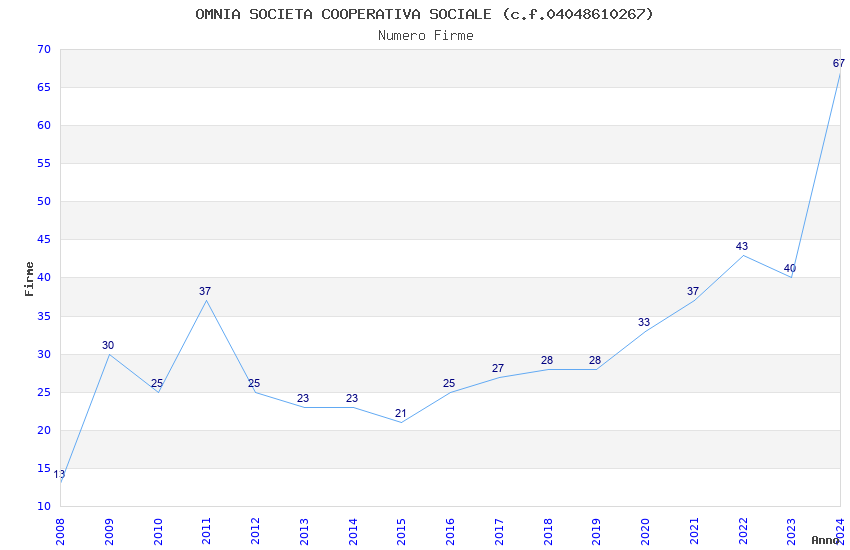
Task: Click the data value 28 for 2018
Action: [x=547, y=360]
